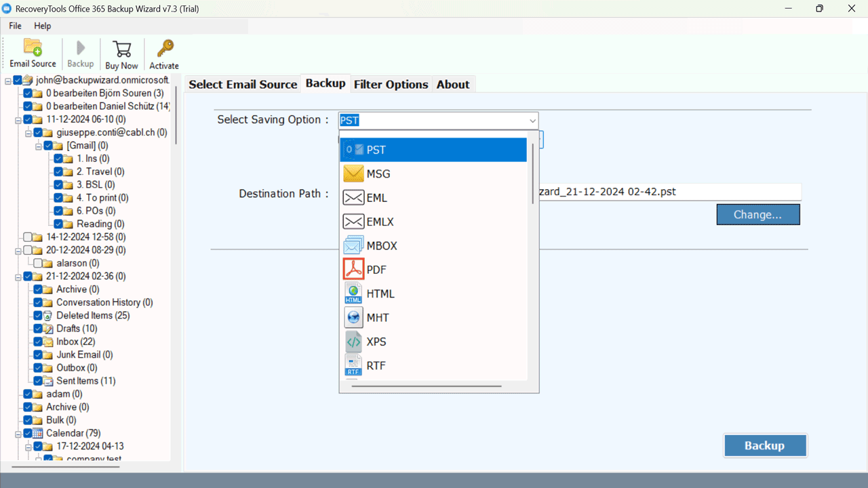Click the mailbox icon beside john@backupwizard
Viewport: 868px width, 488px height.
[x=28, y=80]
